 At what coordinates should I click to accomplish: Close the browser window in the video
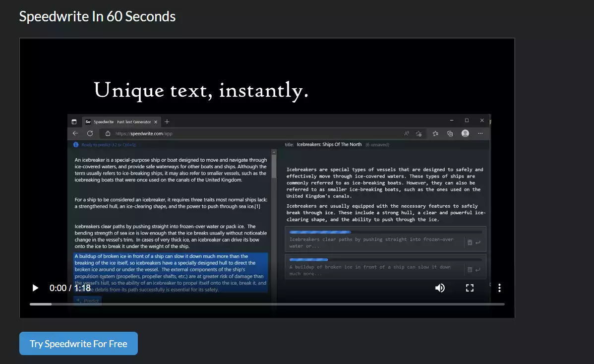(482, 121)
